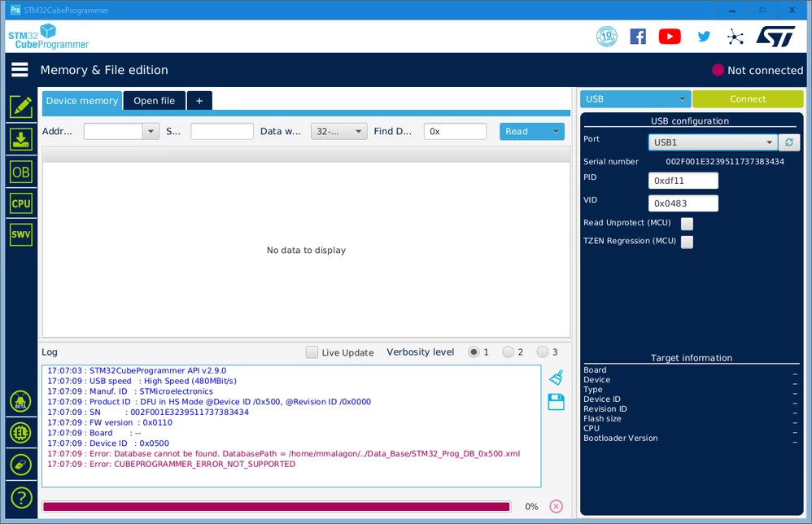
Task: Open the hamburger menu
Action: pyautogui.click(x=20, y=69)
